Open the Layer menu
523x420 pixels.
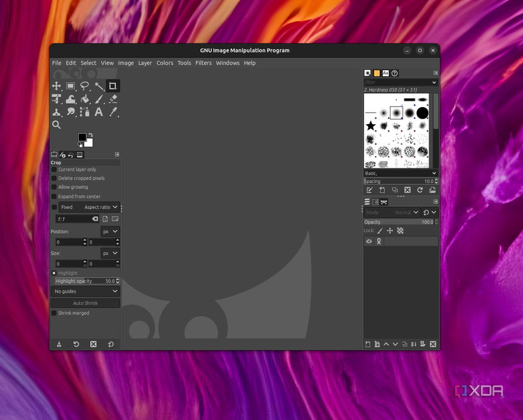tap(145, 63)
